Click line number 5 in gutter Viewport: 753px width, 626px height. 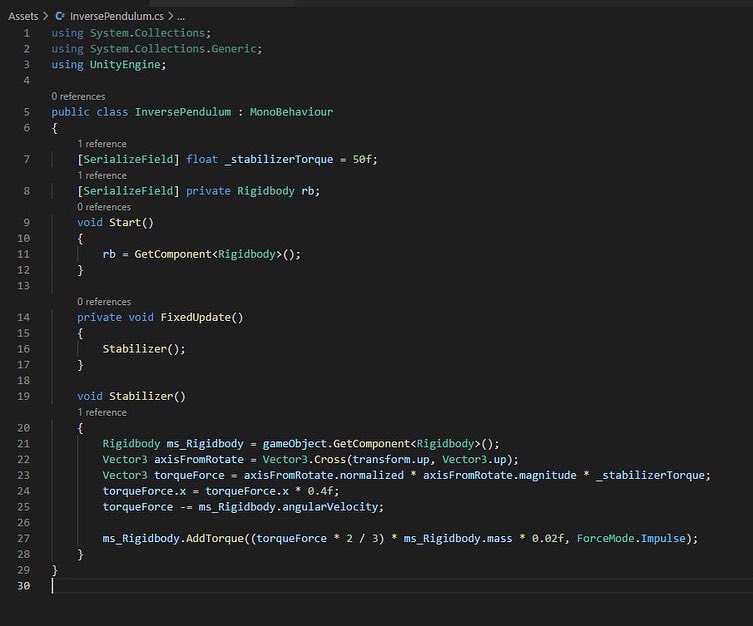click(27, 112)
